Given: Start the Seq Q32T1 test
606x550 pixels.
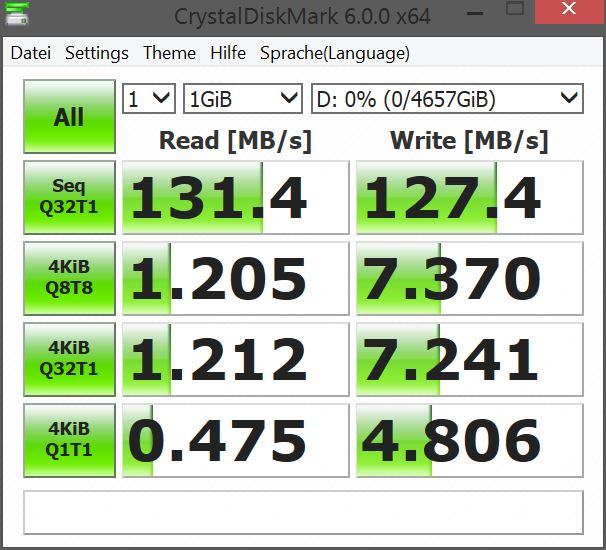Looking at the screenshot, I should tap(69, 197).
